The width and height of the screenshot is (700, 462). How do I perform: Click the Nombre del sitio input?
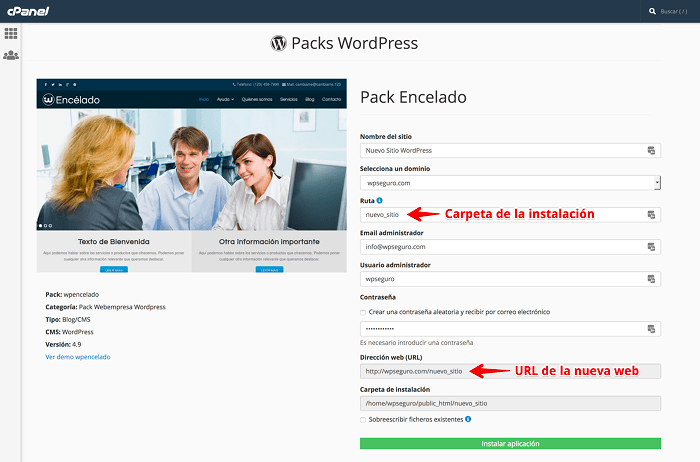[x=510, y=150]
